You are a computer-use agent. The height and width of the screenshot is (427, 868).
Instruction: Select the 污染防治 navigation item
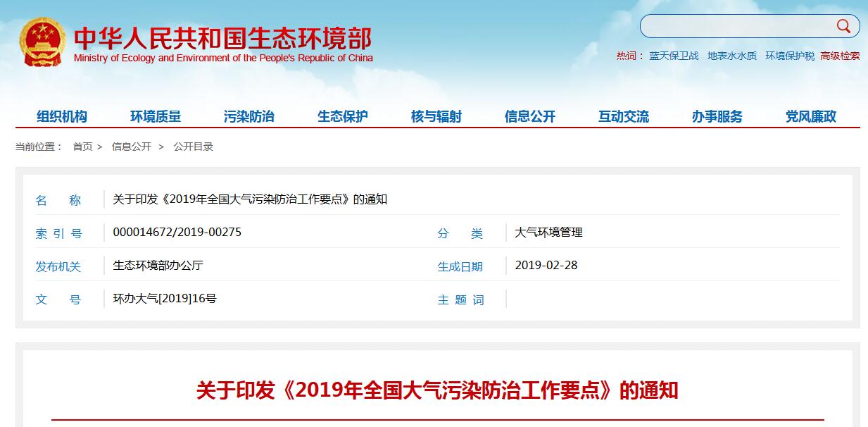point(249,116)
